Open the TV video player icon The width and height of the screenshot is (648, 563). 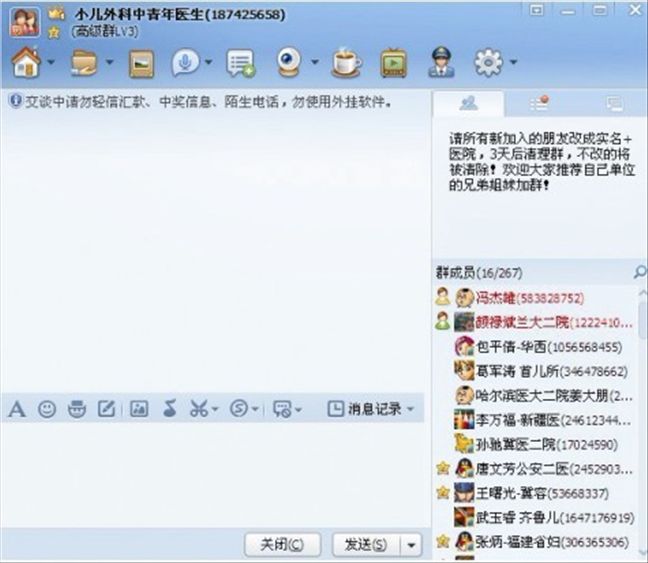point(393,63)
